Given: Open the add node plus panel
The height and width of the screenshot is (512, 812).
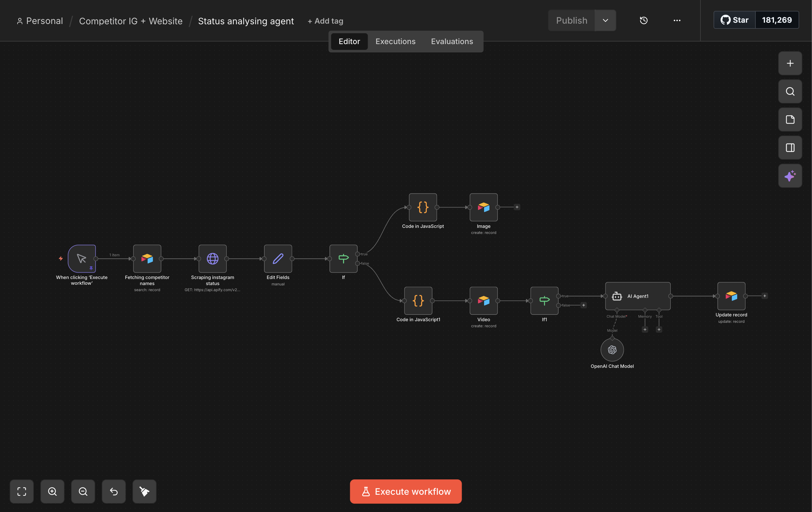Looking at the screenshot, I should [790, 63].
